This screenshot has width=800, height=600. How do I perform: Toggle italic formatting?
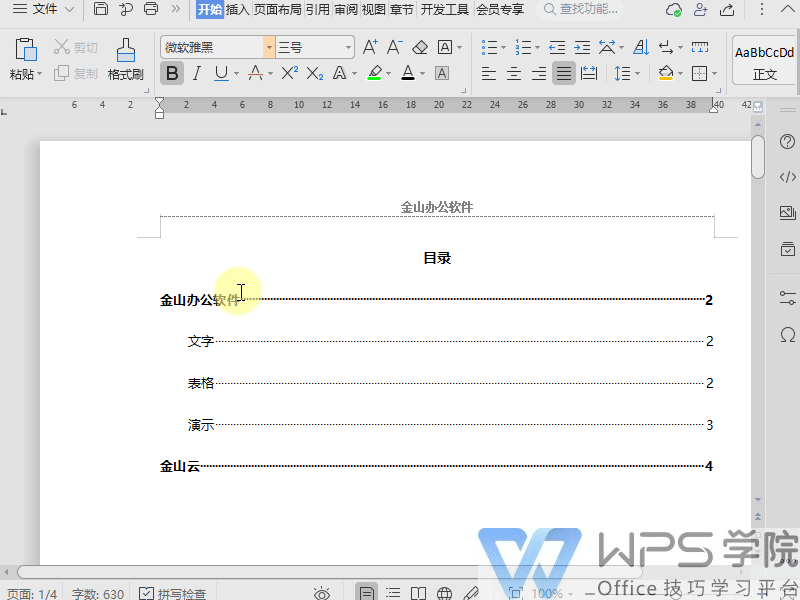pyautogui.click(x=196, y=73)
